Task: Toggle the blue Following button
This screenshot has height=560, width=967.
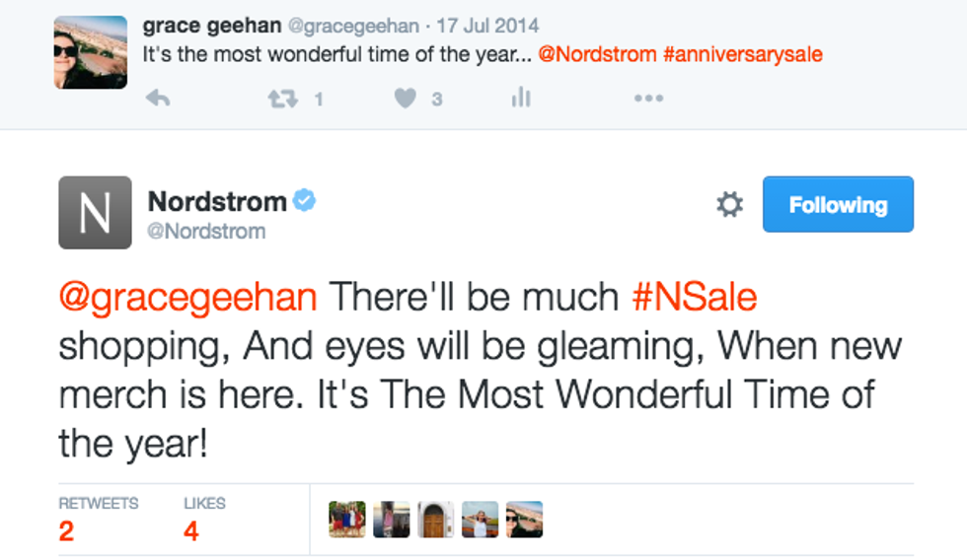Action: pos(838,205)
